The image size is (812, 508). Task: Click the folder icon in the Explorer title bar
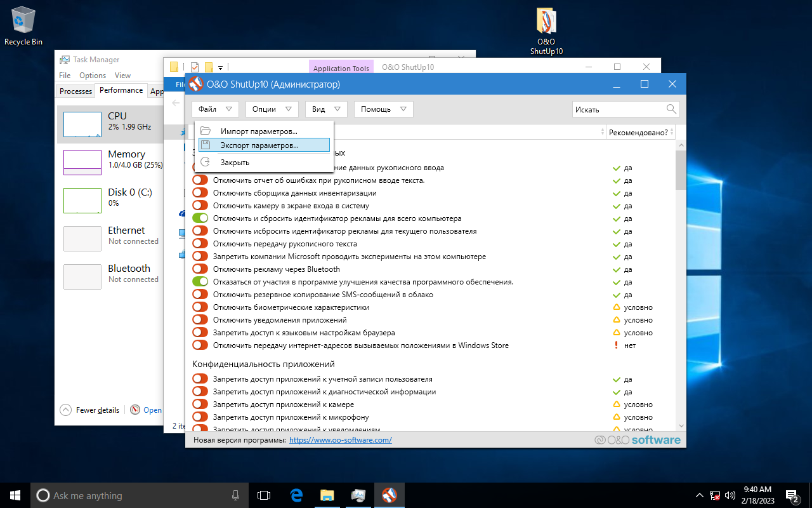click(x=174, y=67)
